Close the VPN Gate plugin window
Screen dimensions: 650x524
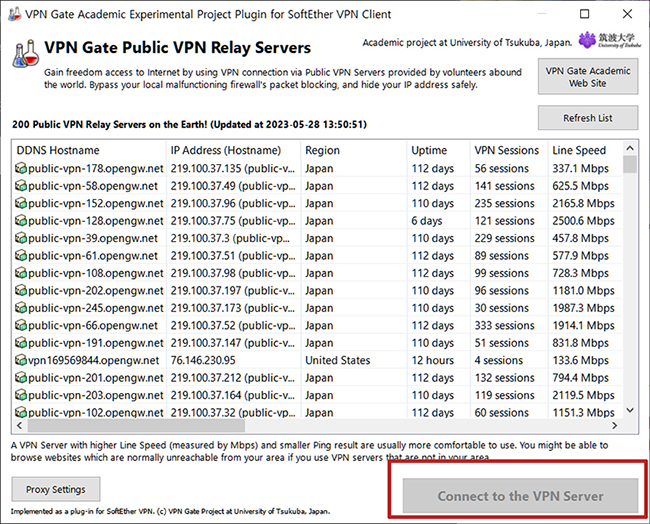pyautogui.click(x=627, y=14)
